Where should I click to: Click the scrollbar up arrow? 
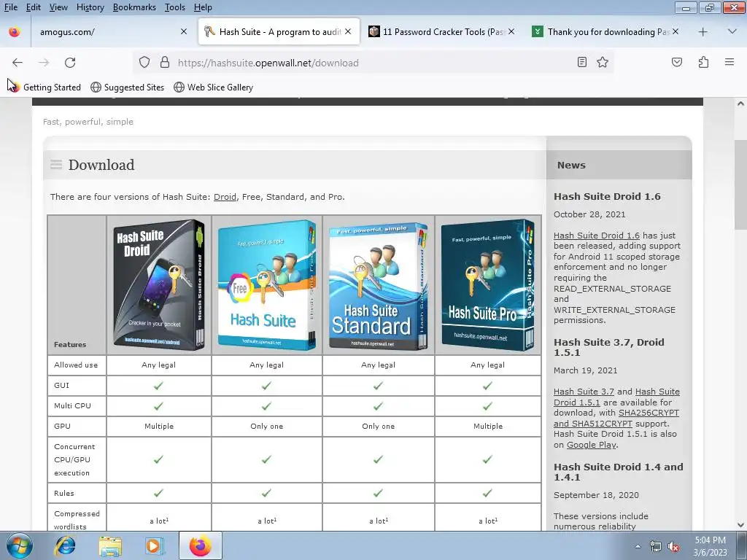tap(741, 104)
